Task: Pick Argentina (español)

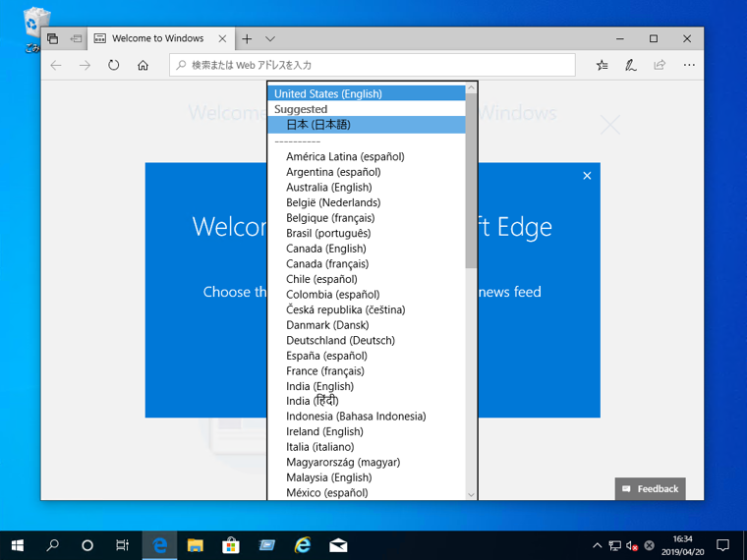Action: coord(367,172)
